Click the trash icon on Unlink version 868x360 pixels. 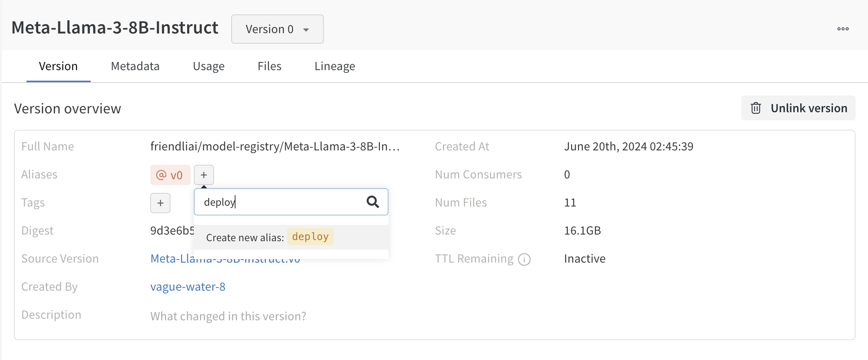point(756,108)
